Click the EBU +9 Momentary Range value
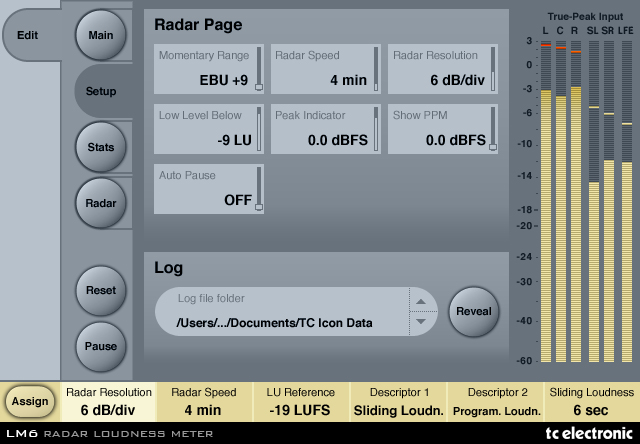 coord(224,80)
